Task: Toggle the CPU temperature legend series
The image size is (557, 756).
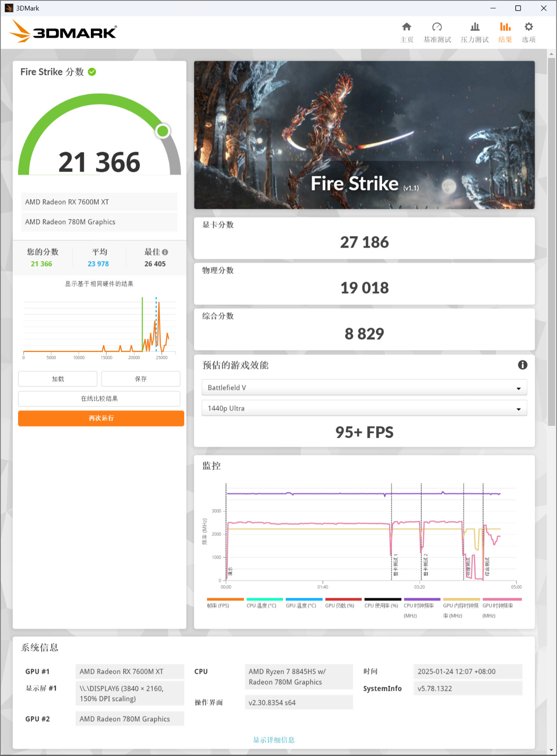Action: tap(264, 600)
